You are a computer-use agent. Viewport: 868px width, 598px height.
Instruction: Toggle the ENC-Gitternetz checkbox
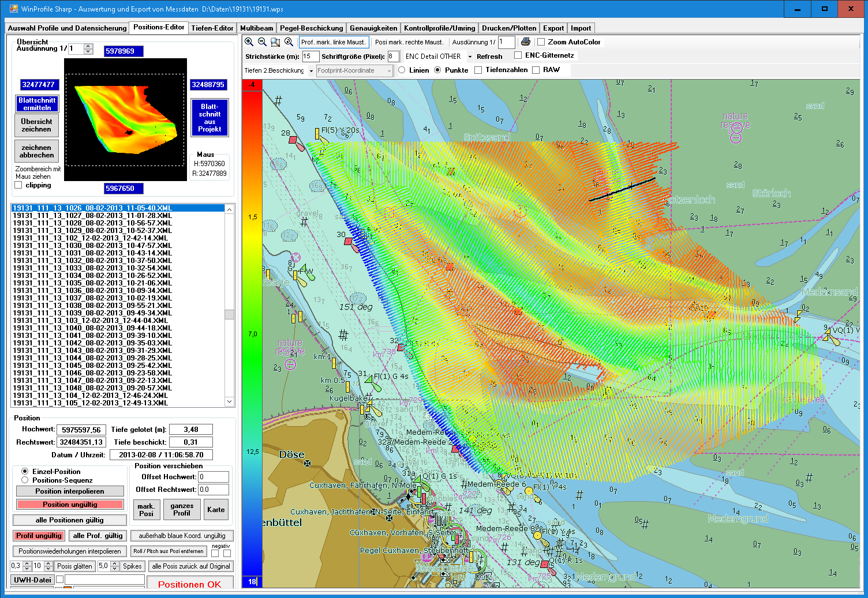tap(518, 55)
